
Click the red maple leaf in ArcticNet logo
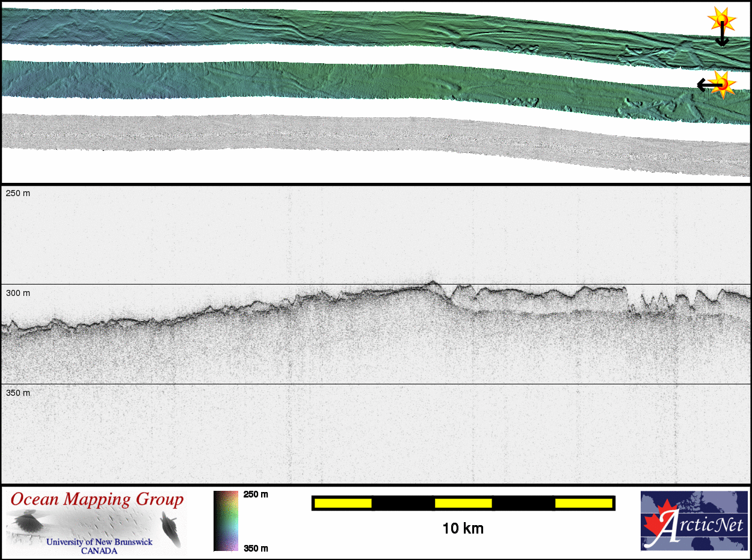(x=657, y=522)
